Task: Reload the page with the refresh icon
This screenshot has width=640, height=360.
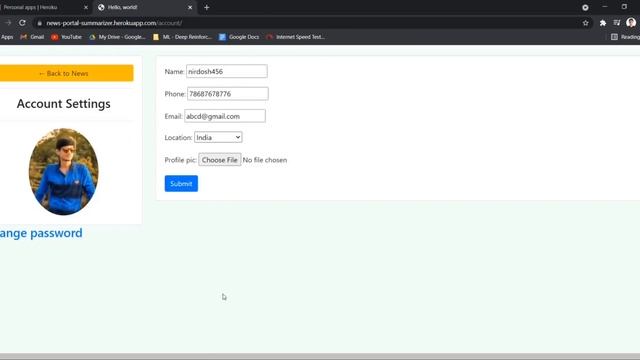Action: click(22, 23)
